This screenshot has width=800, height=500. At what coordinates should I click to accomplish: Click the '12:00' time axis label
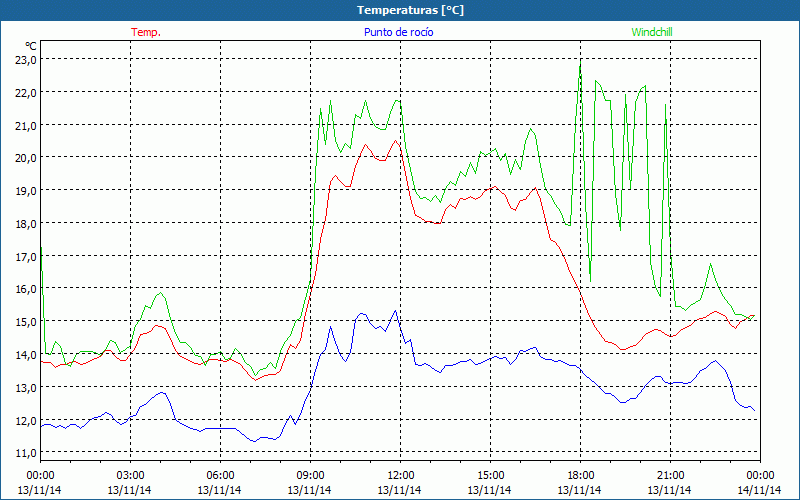(400, 476)
